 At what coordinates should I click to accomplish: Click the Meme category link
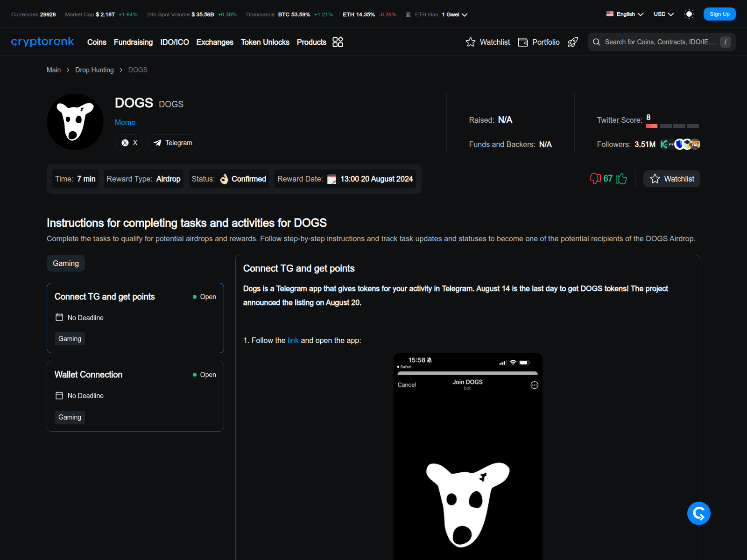click(x=125, y=122)
